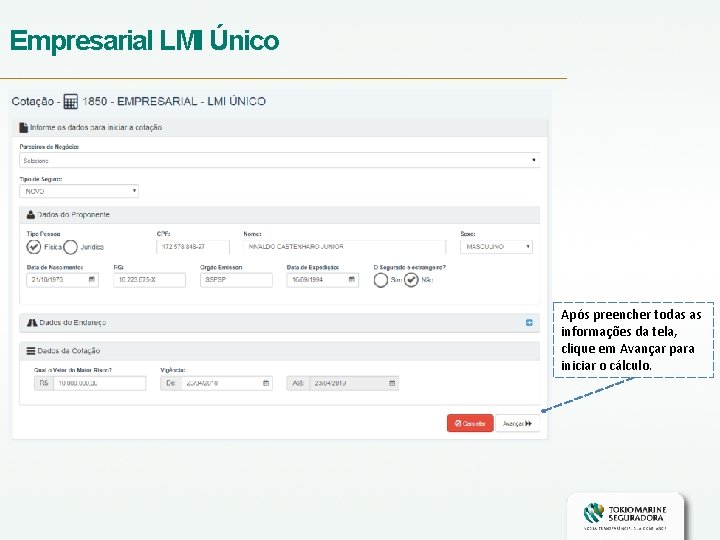720x540 pixels.
Task: Click the road icon in Dados do Endereço header
Action: pyautogui.click(x=32, y=323)
